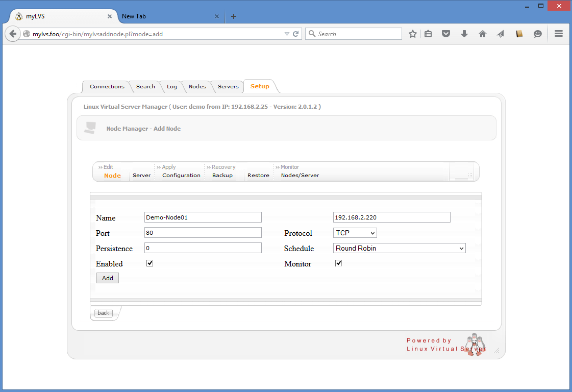
Task: Open a new browser tab with plus
Action: pos(234,16)
